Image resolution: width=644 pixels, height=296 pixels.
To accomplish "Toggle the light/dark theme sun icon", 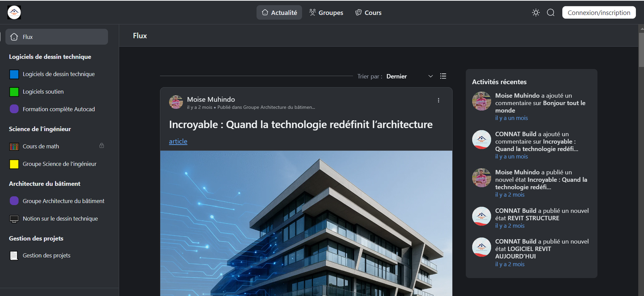I will (x=536, y=12).
